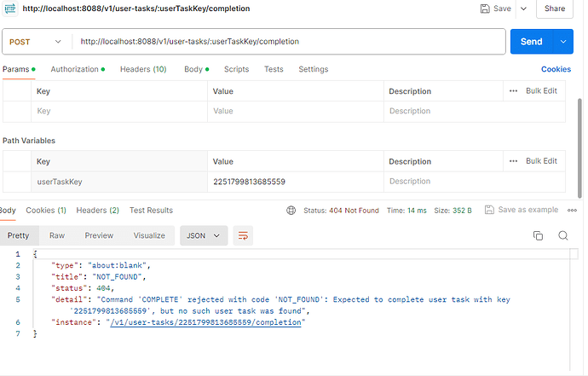
Task: Open the three-dots options in Path Variables header
Action: pos(513,160)
